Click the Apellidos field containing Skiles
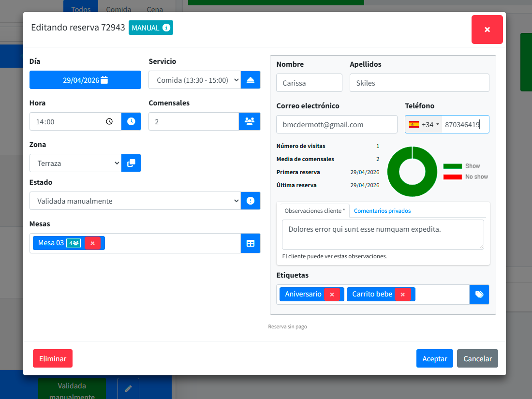The width and height of the screenshot is (532, 399). (x=419, y=83)
